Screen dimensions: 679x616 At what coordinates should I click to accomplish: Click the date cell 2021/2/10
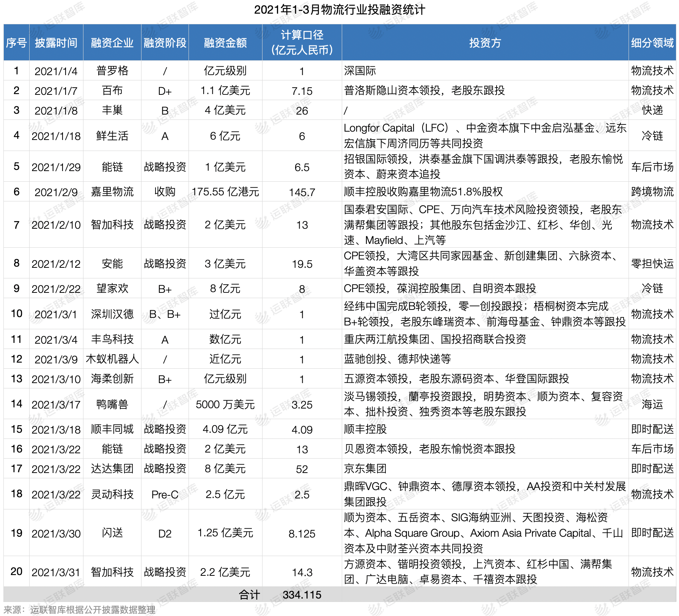(x=56, y=225)
